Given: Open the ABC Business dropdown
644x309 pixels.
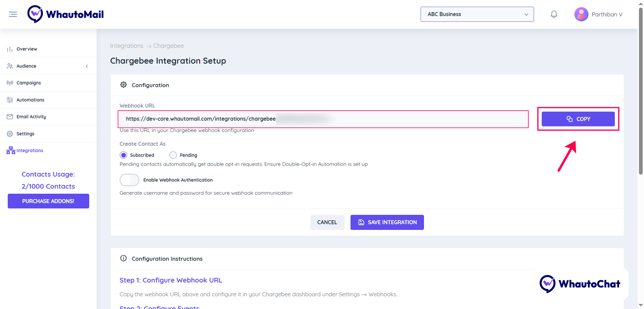Looking at the screenshot, I should click(477, 14).
